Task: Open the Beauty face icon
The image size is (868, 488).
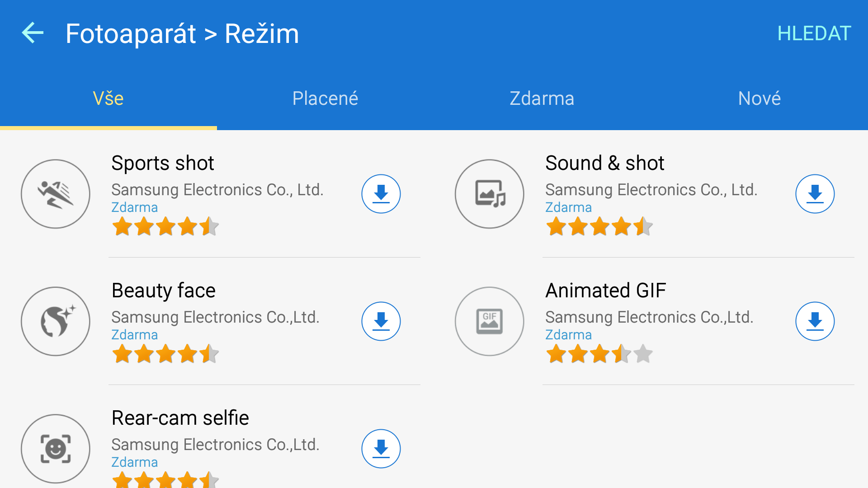Action: click(56, 321)
